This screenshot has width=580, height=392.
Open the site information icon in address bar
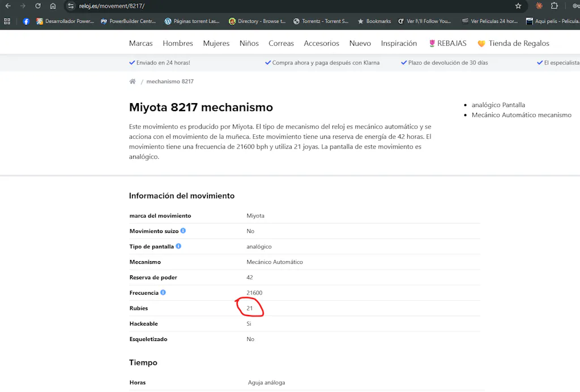(x=71, y=6)
